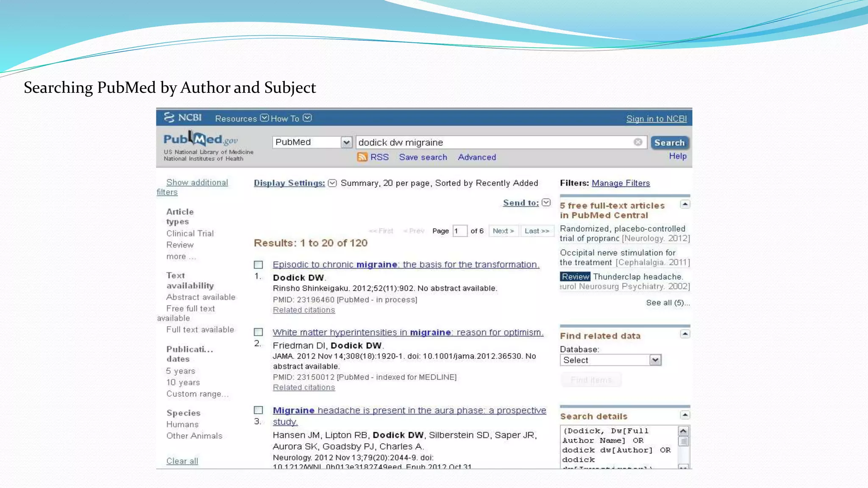Jump to the Last results page
Image resolution: width=868 pixels, height=488 pixels.
(x=537, y=231)
